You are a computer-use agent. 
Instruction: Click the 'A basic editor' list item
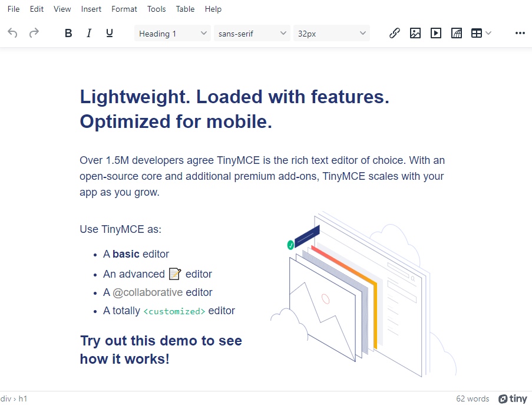point(136,254)
